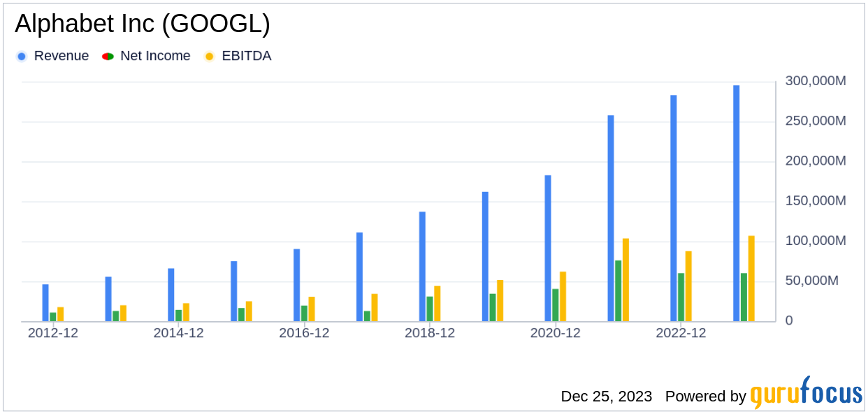Screen dimensions: 868x414
Task: Select the 150,000M y-axis label
Action: pyautogui.click(x=816, y=200)
